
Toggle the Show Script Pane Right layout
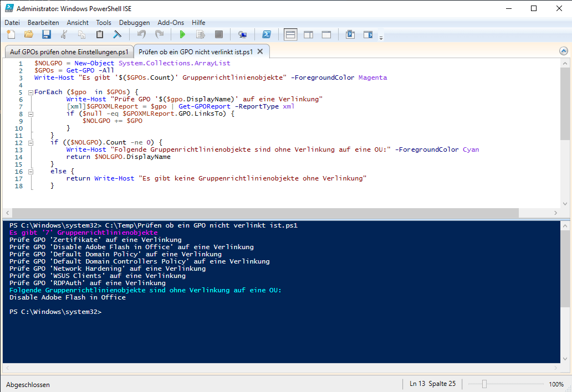pyautogui.click(x=308, y=34)
